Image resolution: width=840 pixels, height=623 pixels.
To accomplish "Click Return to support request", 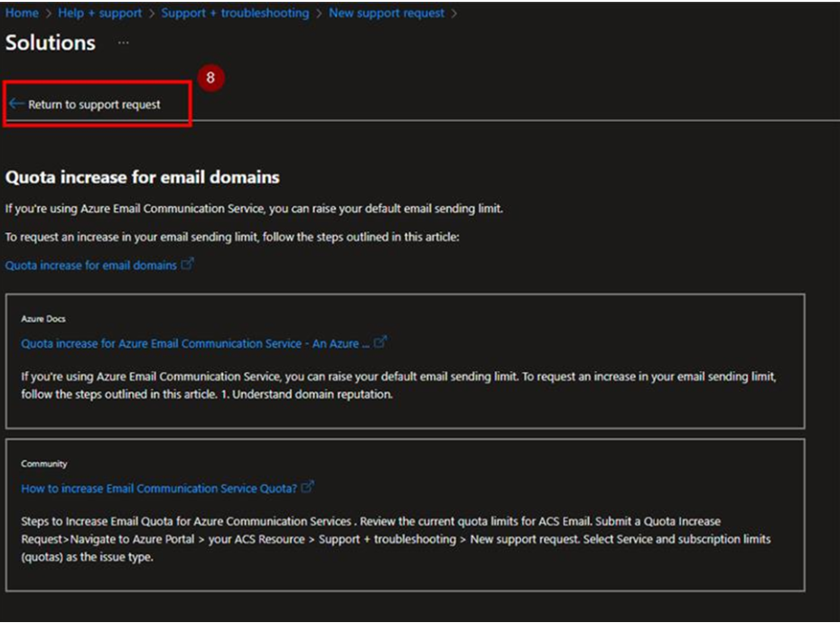I will 94,105.
